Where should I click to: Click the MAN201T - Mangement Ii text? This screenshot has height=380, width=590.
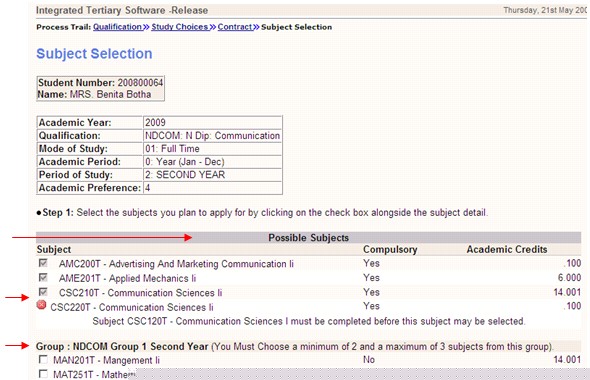[106, 360]
